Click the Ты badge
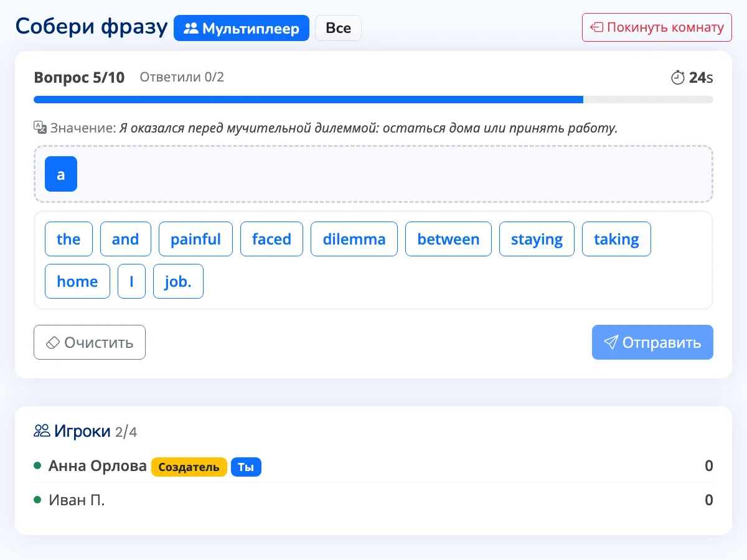Image resolution: width=747 pixels, height=560 pixels. pos(246,467)
